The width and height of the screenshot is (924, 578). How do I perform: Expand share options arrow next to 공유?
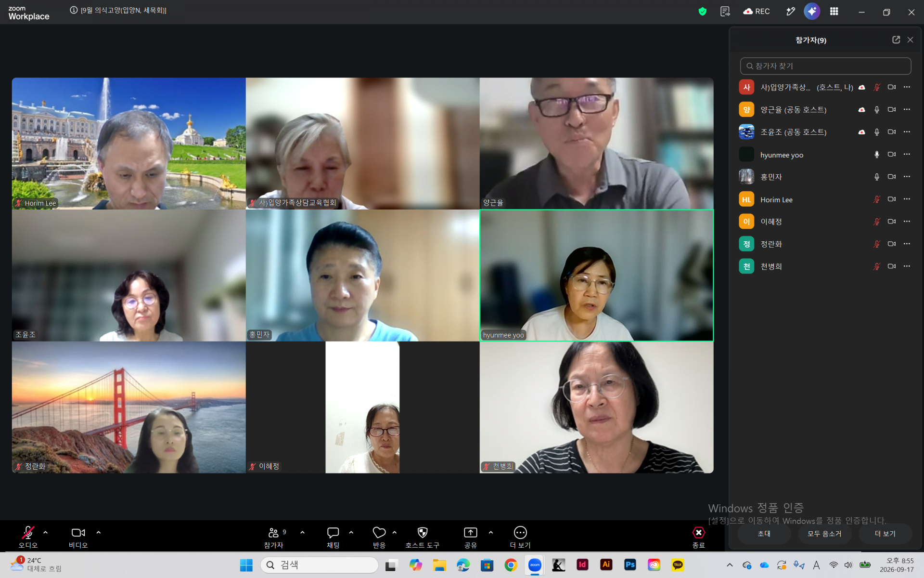click(x=490, y=532)
